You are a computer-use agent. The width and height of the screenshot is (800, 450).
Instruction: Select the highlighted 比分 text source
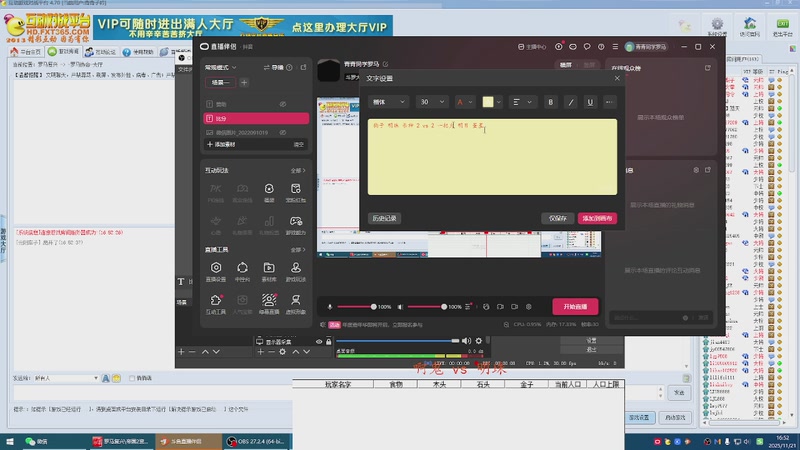click(256, 118)
